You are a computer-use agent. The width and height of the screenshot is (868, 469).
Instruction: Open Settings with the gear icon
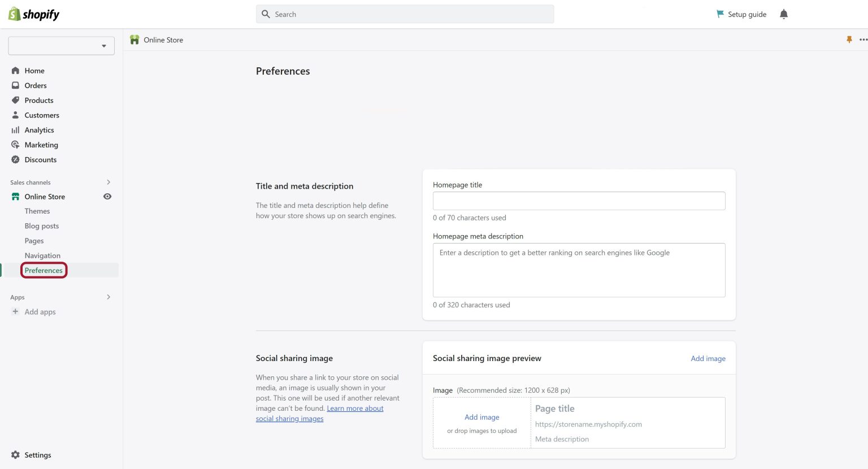(15, 455)
